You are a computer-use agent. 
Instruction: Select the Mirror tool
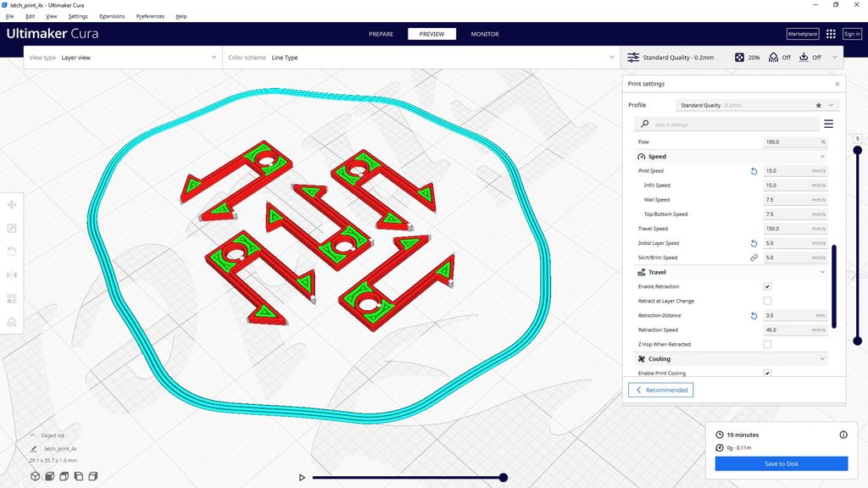click(x=12, y=274)
